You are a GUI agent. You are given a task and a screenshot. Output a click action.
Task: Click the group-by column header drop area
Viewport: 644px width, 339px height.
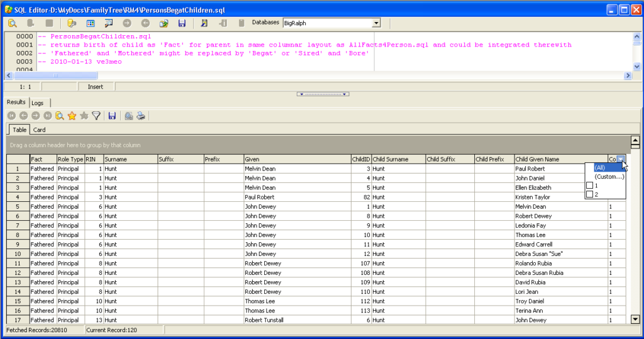click(318, 145)
